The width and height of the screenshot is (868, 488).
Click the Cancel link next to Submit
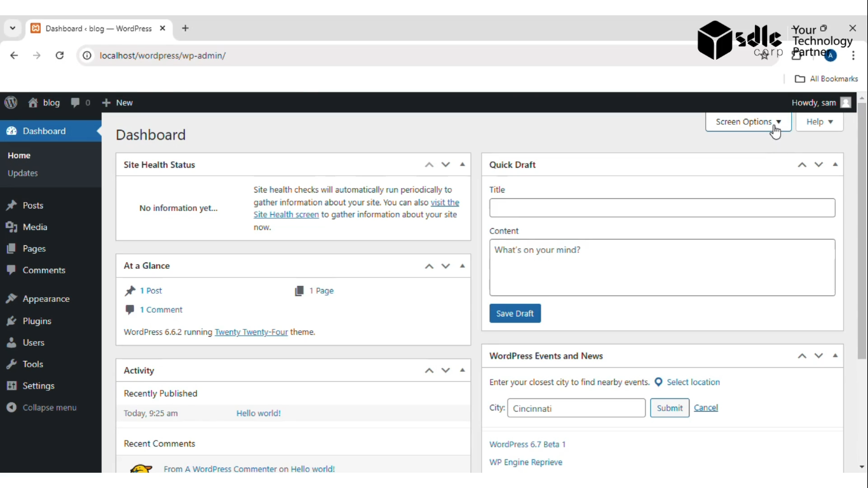tap(706, 408)
